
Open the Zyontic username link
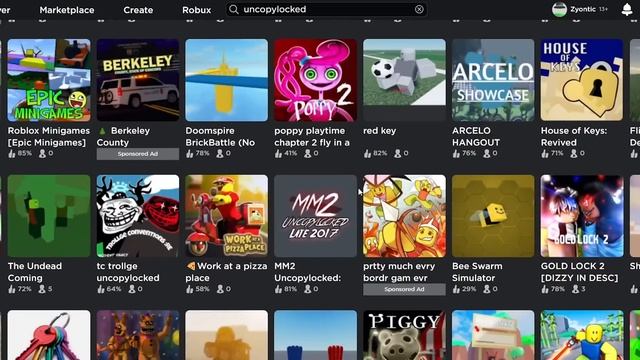(x=583, y=9)
